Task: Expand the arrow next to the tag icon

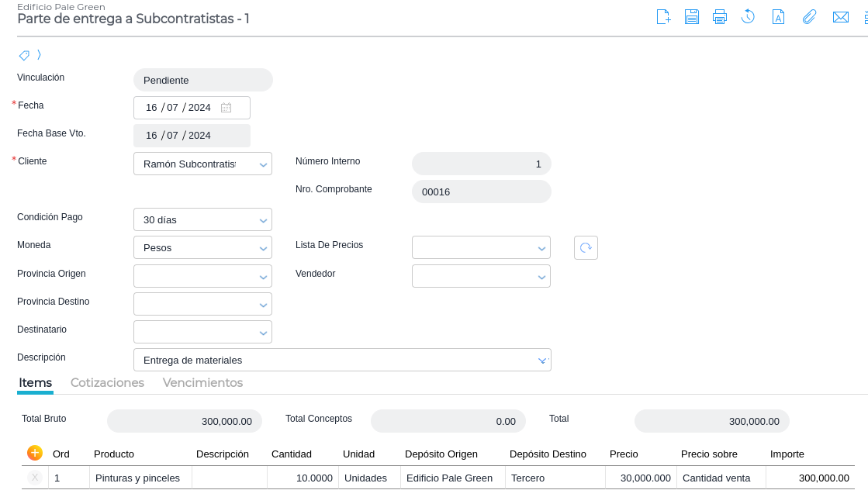Action: click(39, 55)
